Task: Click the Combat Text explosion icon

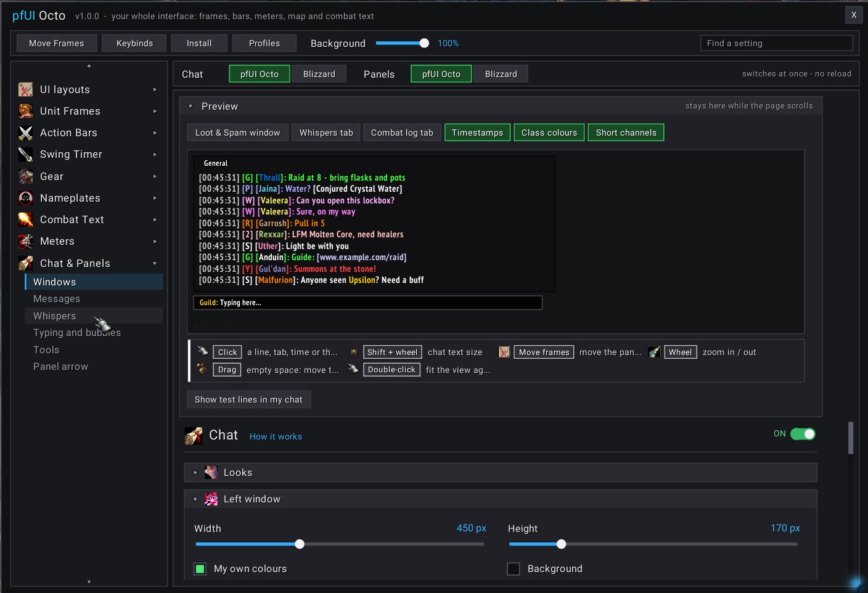Action: coord(25,219)
